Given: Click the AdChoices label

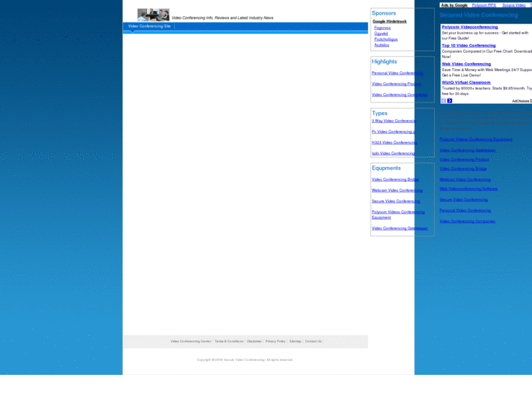Looking at the screenshot, I should coord(522,101).
